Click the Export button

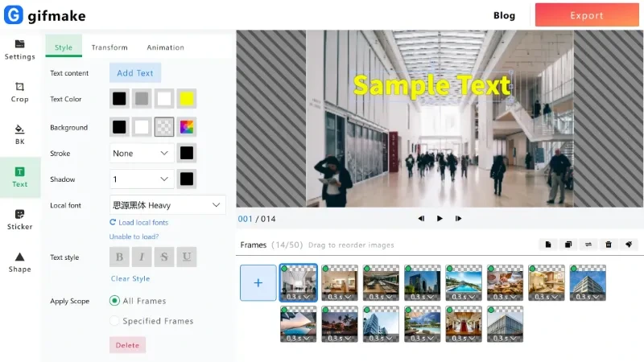coord(587,14)
